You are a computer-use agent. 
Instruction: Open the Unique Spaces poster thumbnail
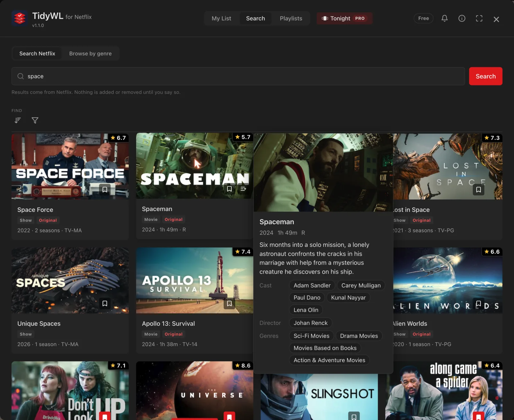pyautogui.click(x=70, y=280)
